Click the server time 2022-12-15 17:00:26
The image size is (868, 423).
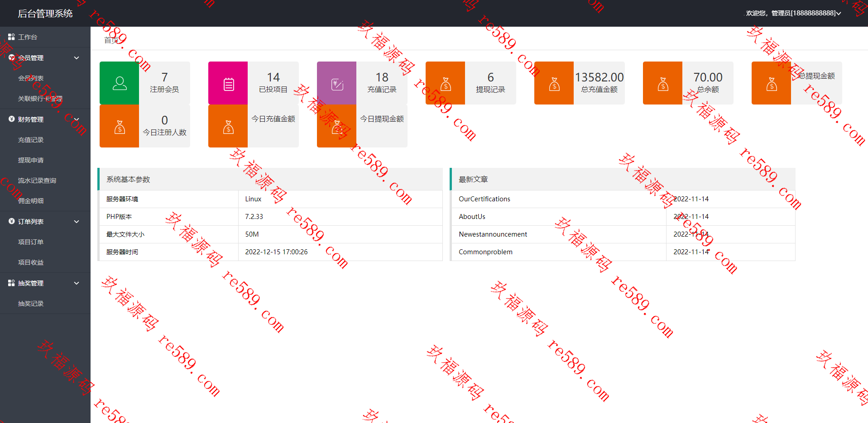tap(276, 252)
